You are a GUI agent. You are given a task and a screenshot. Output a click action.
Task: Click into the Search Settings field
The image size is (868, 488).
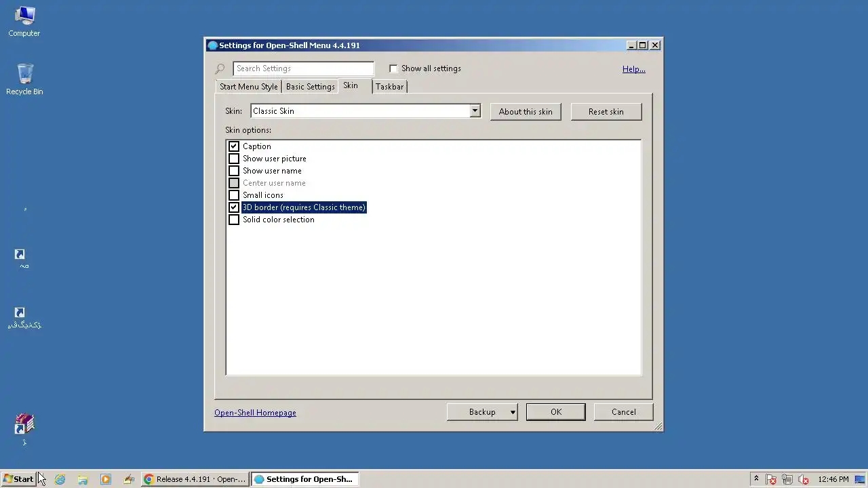tap(303, 68)
